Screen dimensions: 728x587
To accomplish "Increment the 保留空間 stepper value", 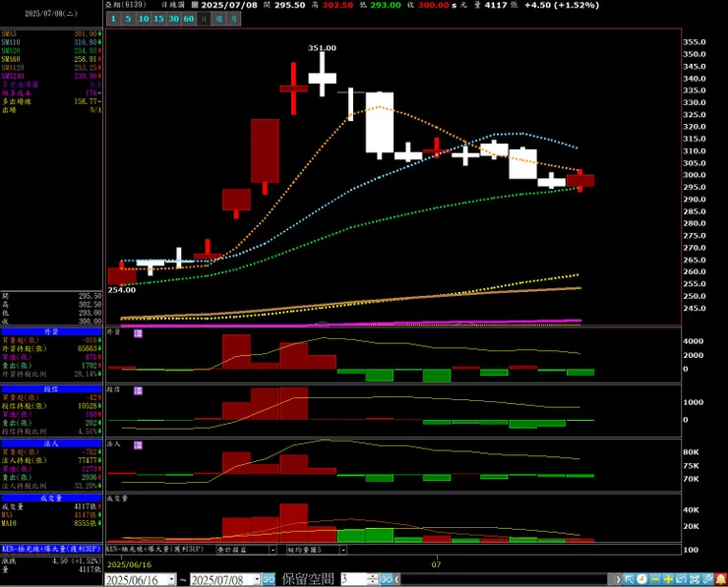I will coord(373,577).
